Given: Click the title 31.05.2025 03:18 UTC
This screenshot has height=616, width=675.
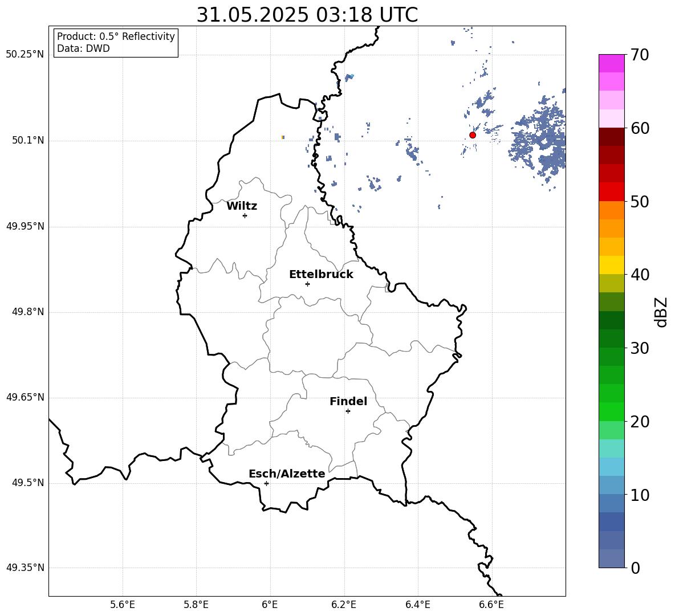Looking at the screenshot, I should (x=307, y=15).
